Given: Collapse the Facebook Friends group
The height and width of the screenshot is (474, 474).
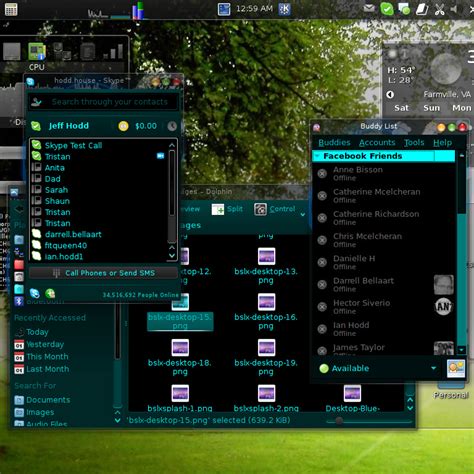Looking at the screenshot, I should point(317,156).
